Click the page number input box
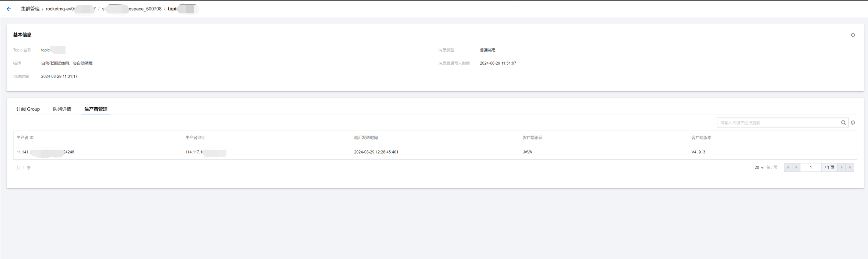Screen dimensions: 868x259 point(811,167)
